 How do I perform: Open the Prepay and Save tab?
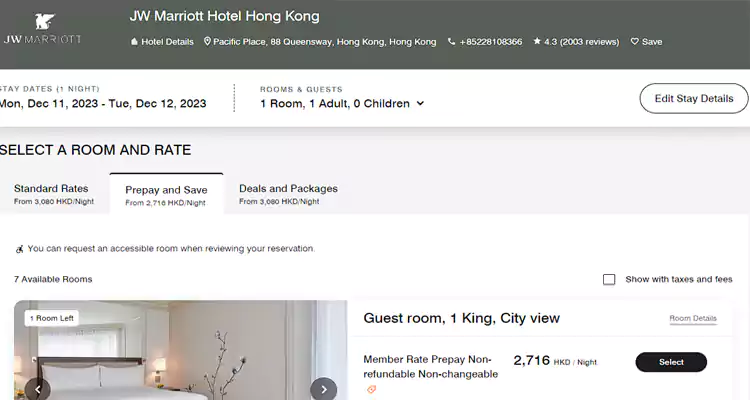coord(166,195)
